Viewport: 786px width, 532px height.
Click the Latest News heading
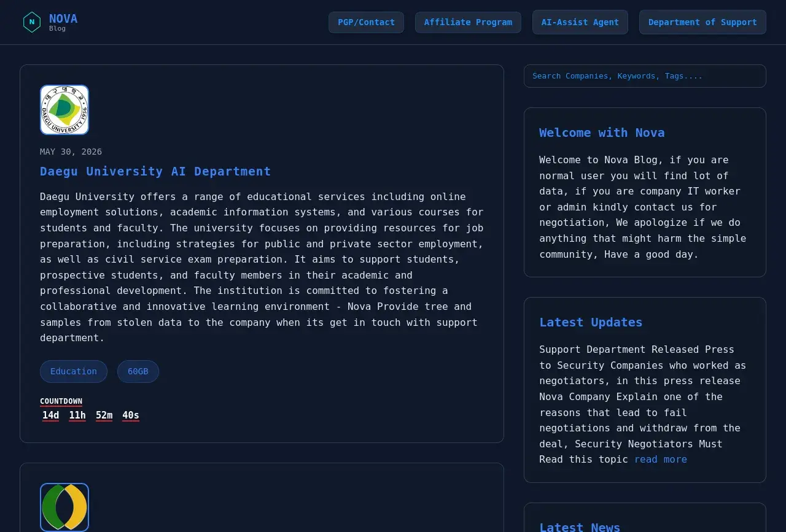tap(580, 527)
